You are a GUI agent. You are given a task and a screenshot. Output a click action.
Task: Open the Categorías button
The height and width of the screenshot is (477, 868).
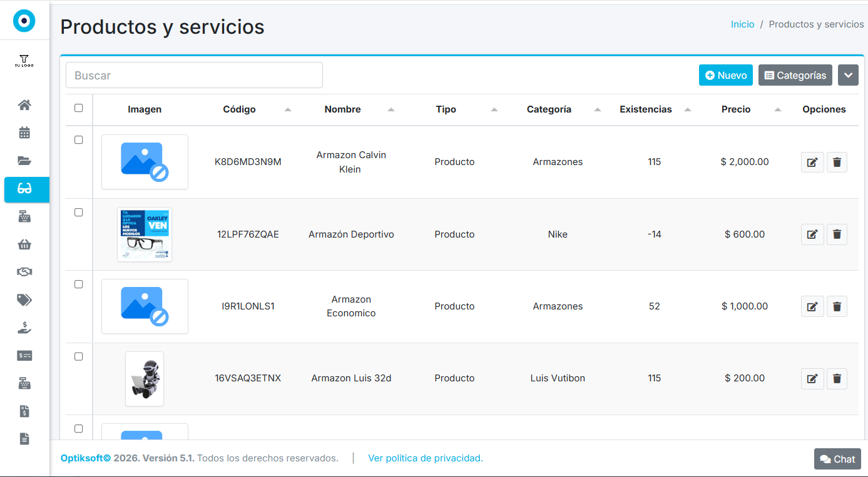[795, 75]
